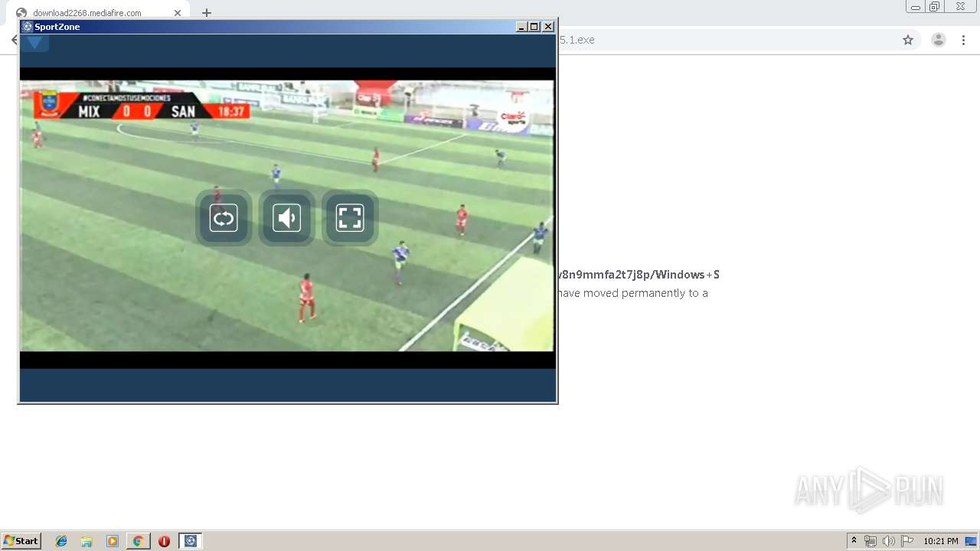Close the SportZone window
This screenshot has width=980, height=551.
point(548,27)
